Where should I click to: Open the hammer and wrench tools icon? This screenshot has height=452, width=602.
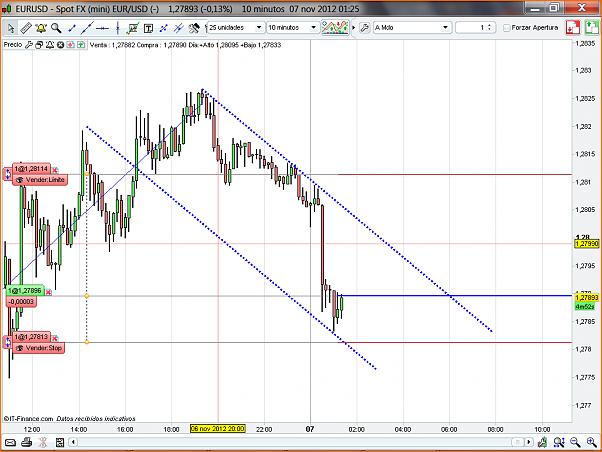pyautogui.click(x=194, y=28)
